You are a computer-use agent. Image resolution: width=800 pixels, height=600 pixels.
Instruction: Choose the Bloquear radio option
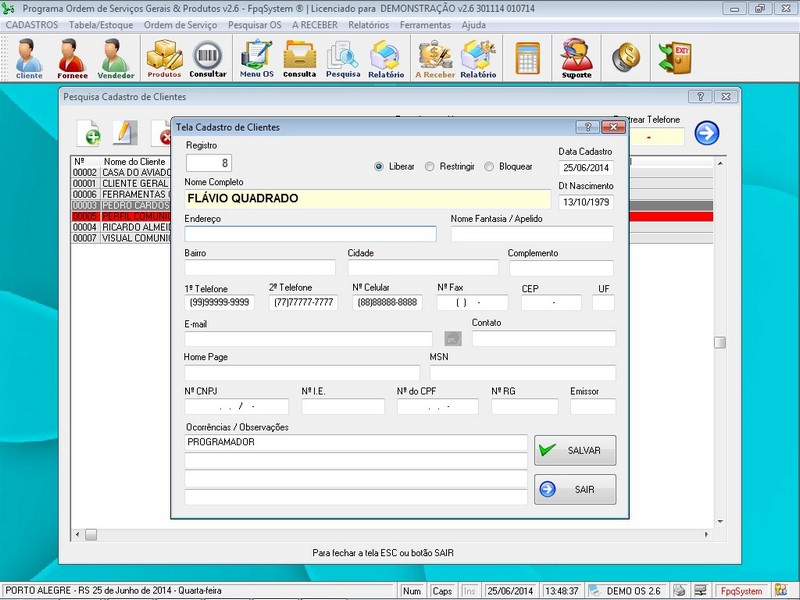click(489, 166)
